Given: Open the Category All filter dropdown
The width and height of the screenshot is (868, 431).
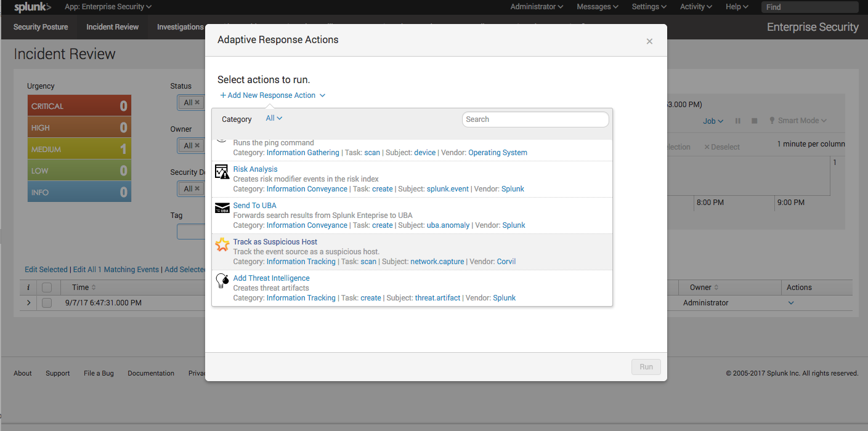Looking at the screenshot, I should tap(274, 118).
